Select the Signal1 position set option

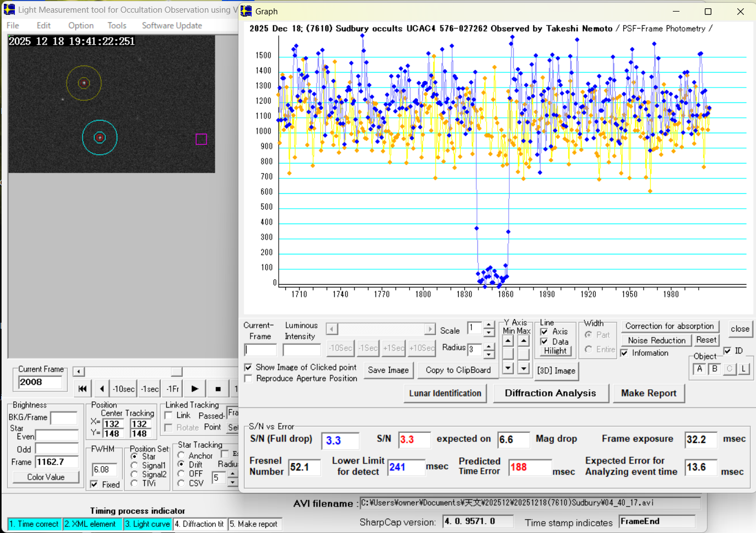[134, 466]
